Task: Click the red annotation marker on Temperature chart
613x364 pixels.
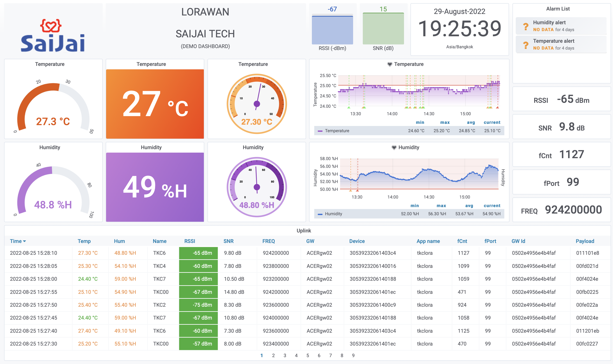Action: point(497,107)
